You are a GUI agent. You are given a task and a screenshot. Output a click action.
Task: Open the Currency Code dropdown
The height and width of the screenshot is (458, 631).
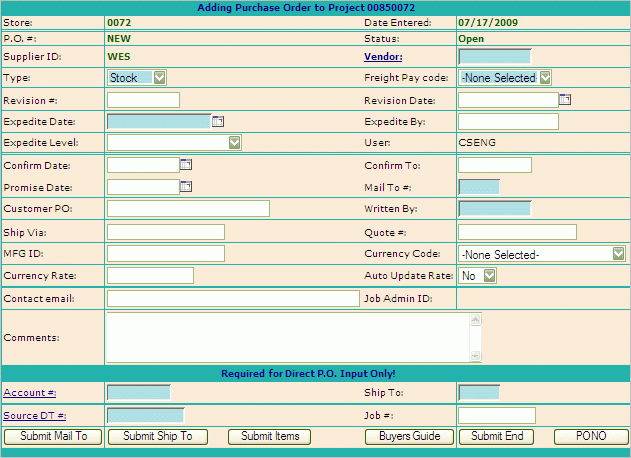pyautogui.click(x=618, y=254)
